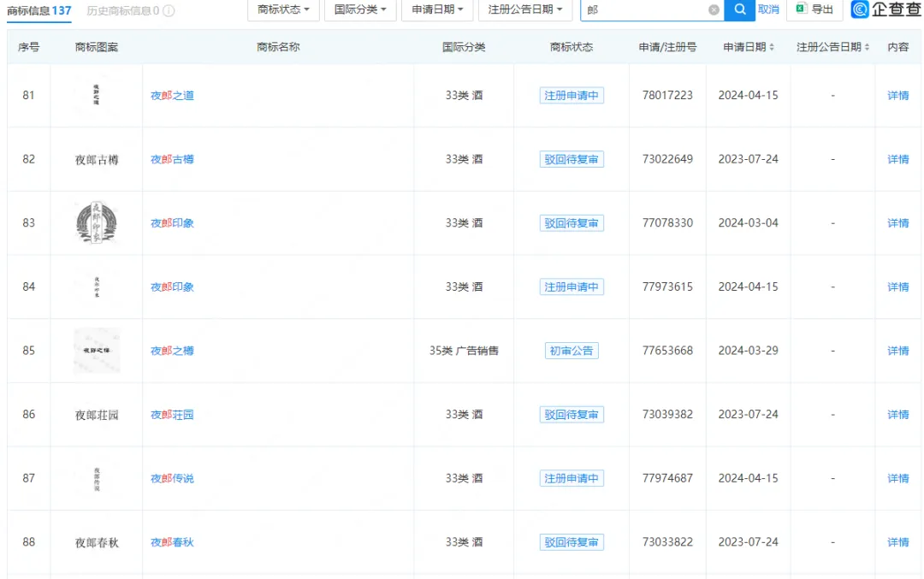The height and width of the screenshot is (579, 924).
Task: Click the row 84 夜郎印象 image thumbnail
Action: 97,287
